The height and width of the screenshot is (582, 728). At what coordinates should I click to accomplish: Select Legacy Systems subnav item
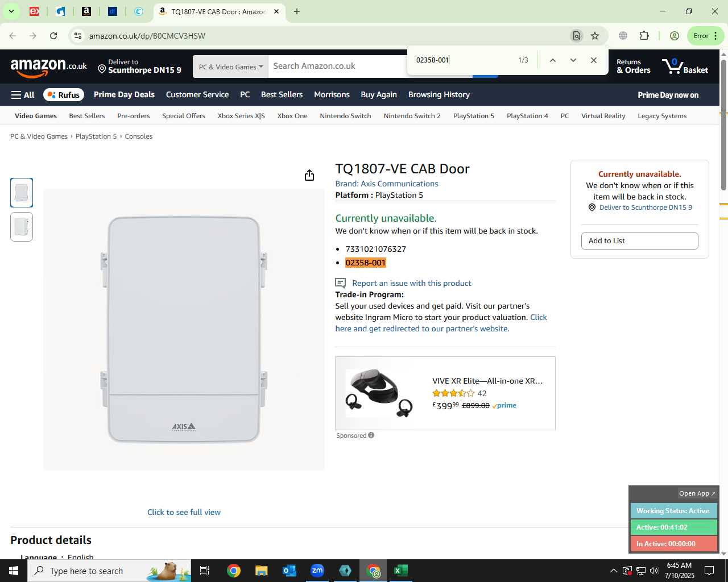[x=662, y=116]
